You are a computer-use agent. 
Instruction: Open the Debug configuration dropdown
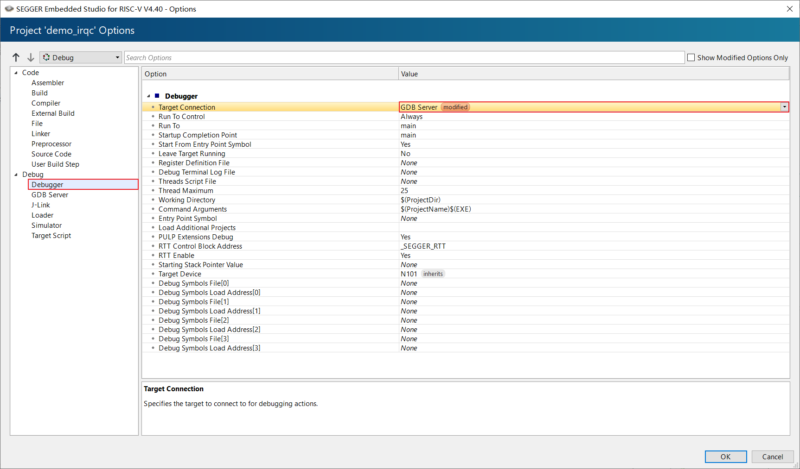[117, 58]
